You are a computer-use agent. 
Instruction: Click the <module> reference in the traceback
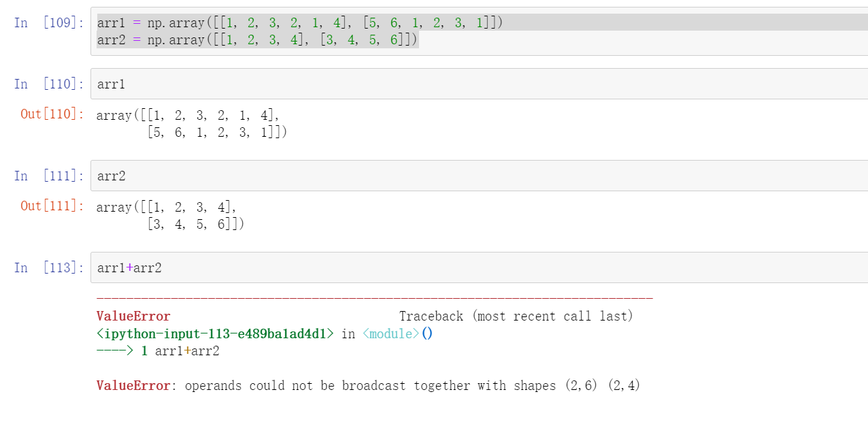click(x=391, y=334)
